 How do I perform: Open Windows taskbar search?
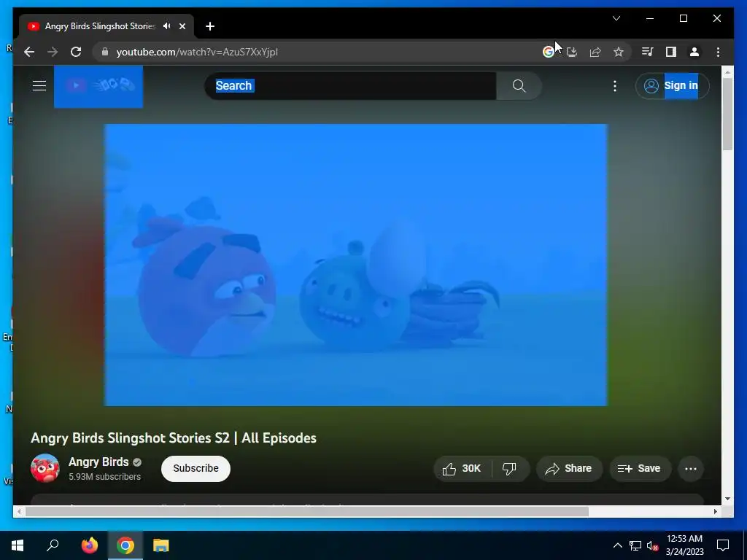tap(53, 545)
